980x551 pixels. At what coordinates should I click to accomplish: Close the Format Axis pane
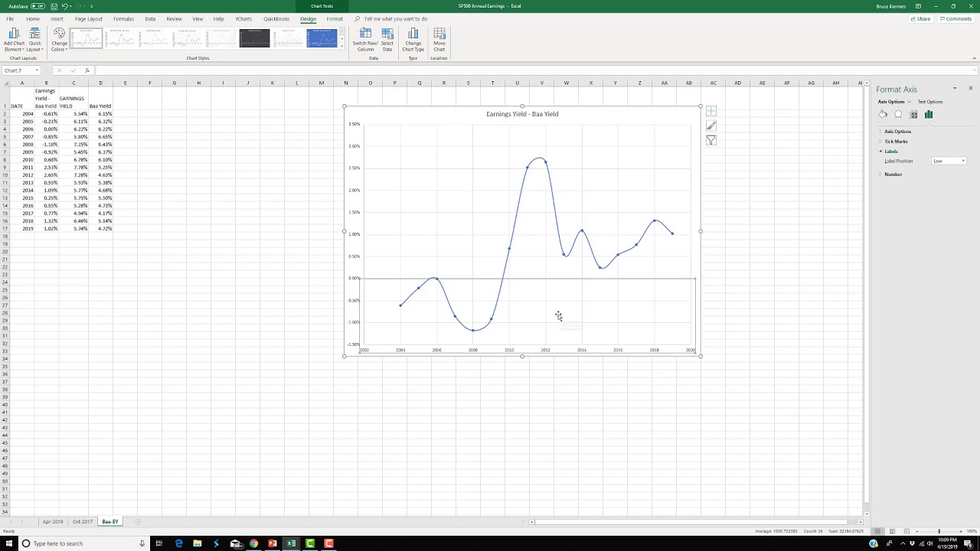tap(970, 89)
